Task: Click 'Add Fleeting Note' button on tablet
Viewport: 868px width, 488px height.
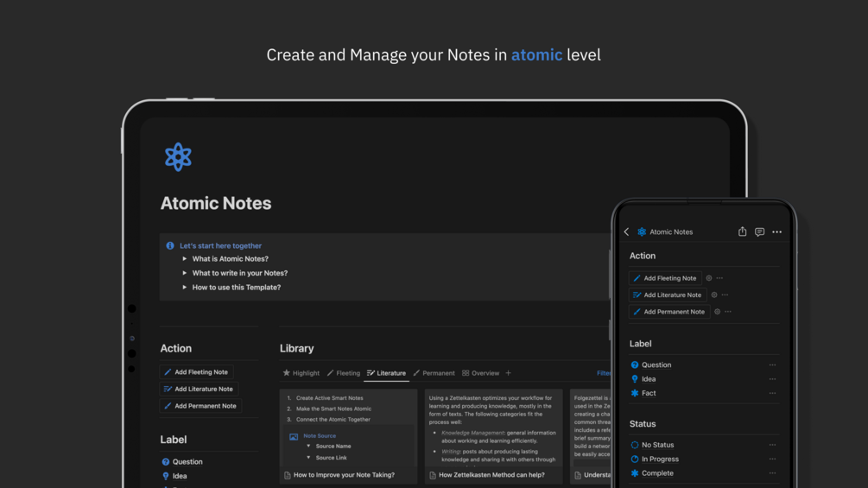Action: [x=197, y=371]
